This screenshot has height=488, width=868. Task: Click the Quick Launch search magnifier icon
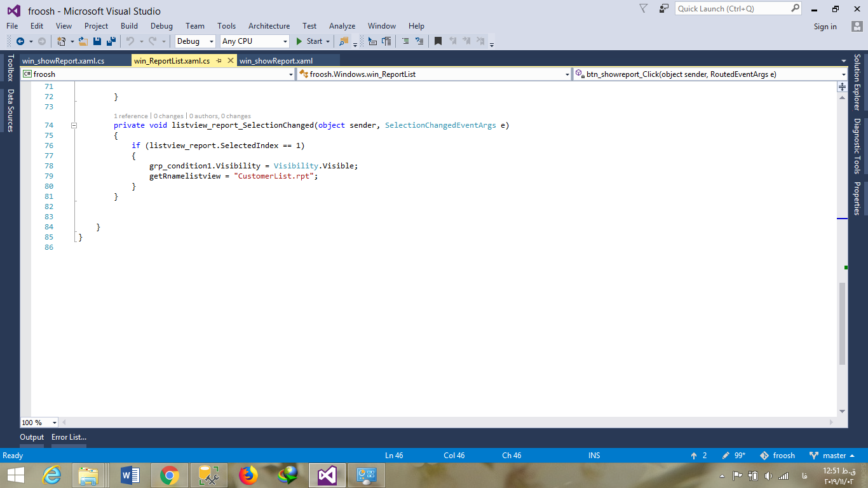pos(795,8)
